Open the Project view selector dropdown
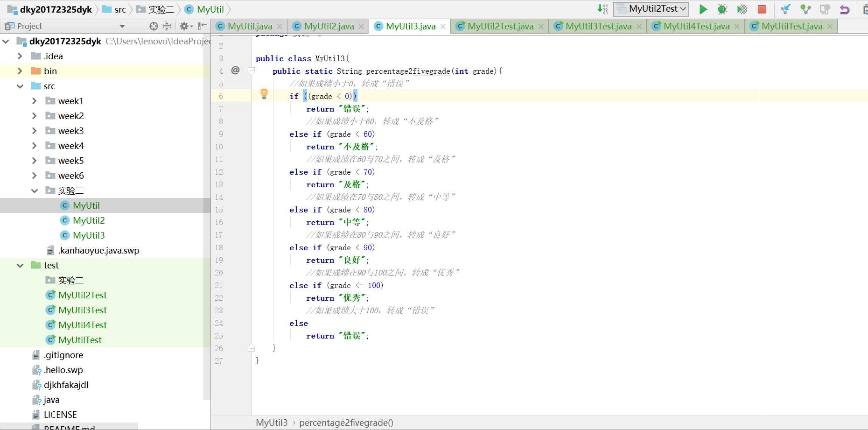 (122, 27)
